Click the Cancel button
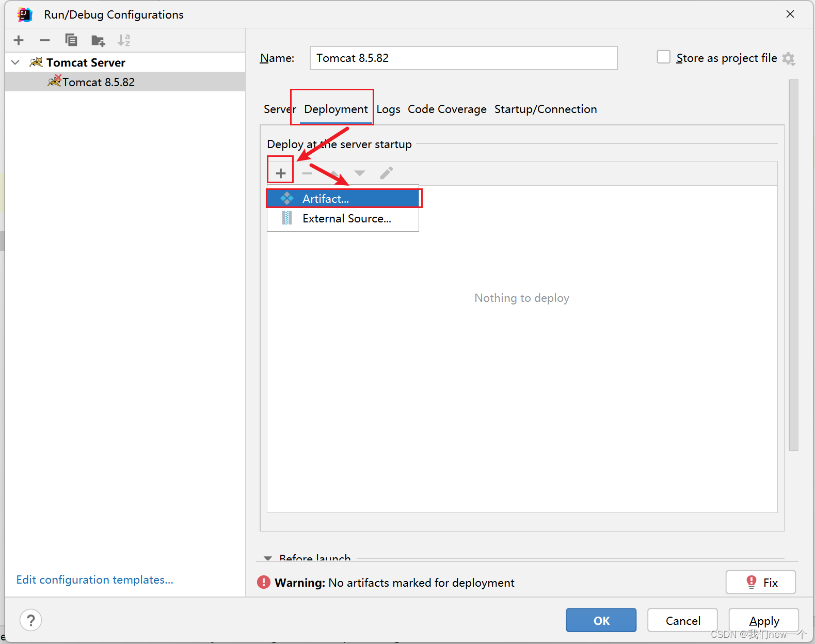Viewport: 815px width, 644px height. (682, 620)
